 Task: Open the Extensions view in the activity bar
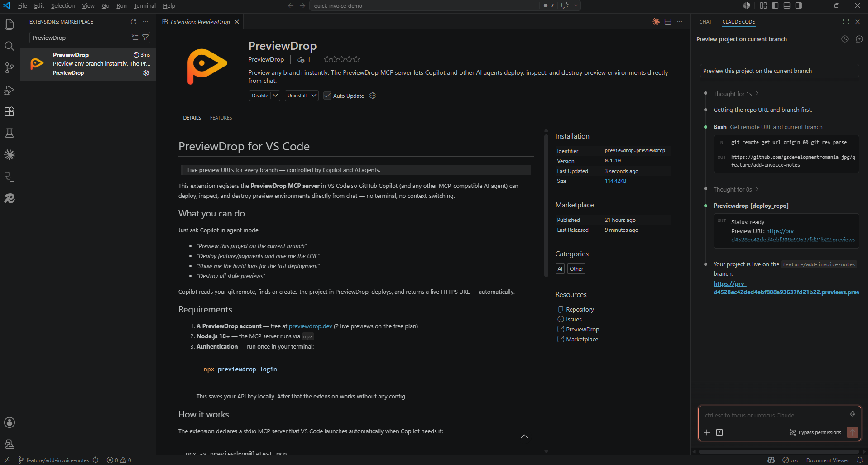(9, 111)
